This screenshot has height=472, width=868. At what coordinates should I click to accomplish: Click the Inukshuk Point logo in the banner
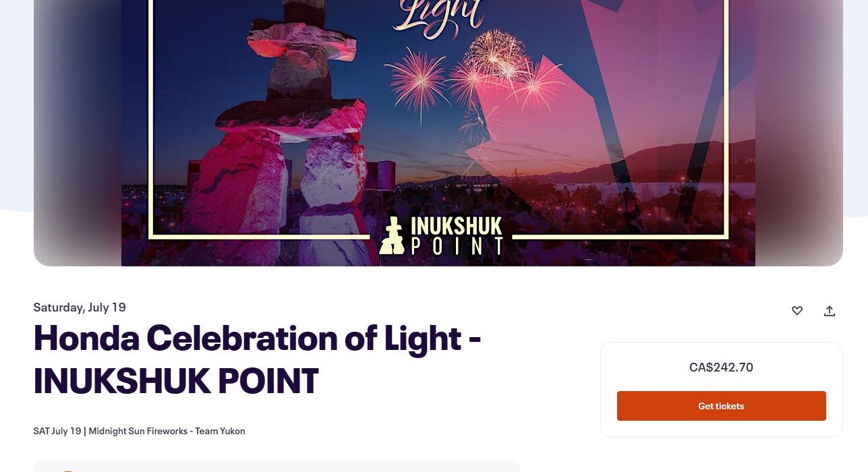coord(442,236)
